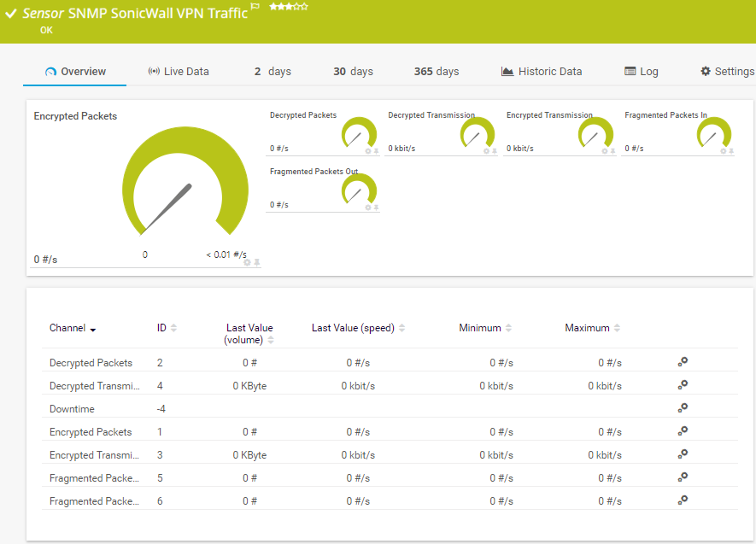
Task: Pin the Fragmented Packets In gauge
Action: (730, 151)
